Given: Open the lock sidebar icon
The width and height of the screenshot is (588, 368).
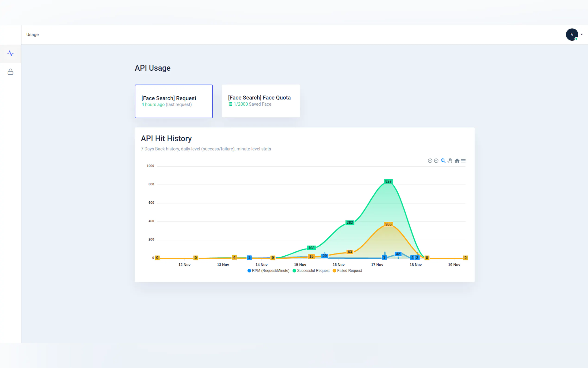Looking at the screenshot, I should [x=10, y=72].
